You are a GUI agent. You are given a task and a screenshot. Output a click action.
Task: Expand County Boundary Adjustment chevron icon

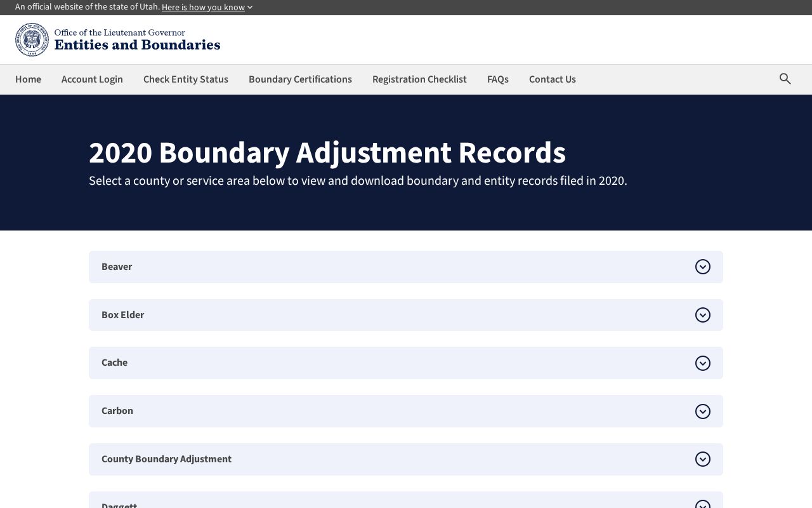point(703,459)
